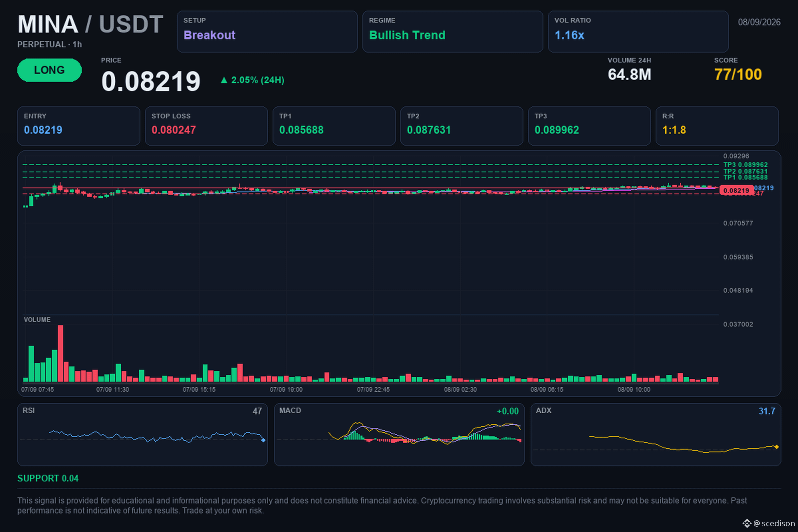Click the red 0.08219 price tag on chart
This screenshot has width=798, height=532.
pos(736,190)
